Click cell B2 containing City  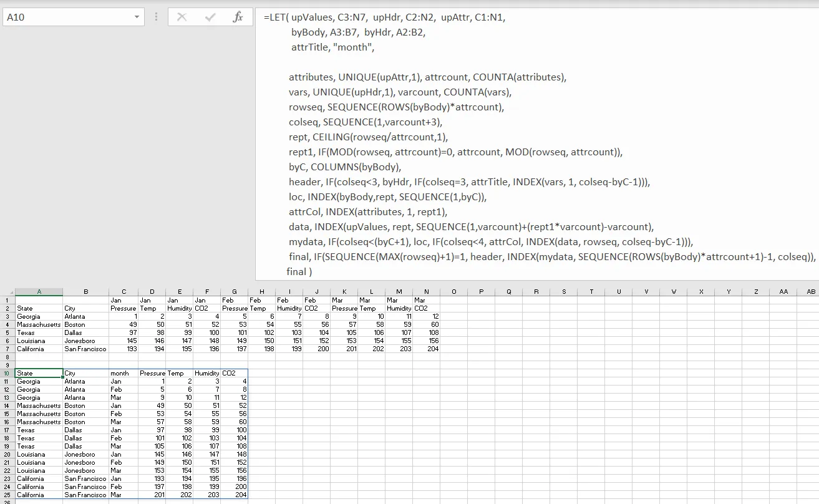85,308
